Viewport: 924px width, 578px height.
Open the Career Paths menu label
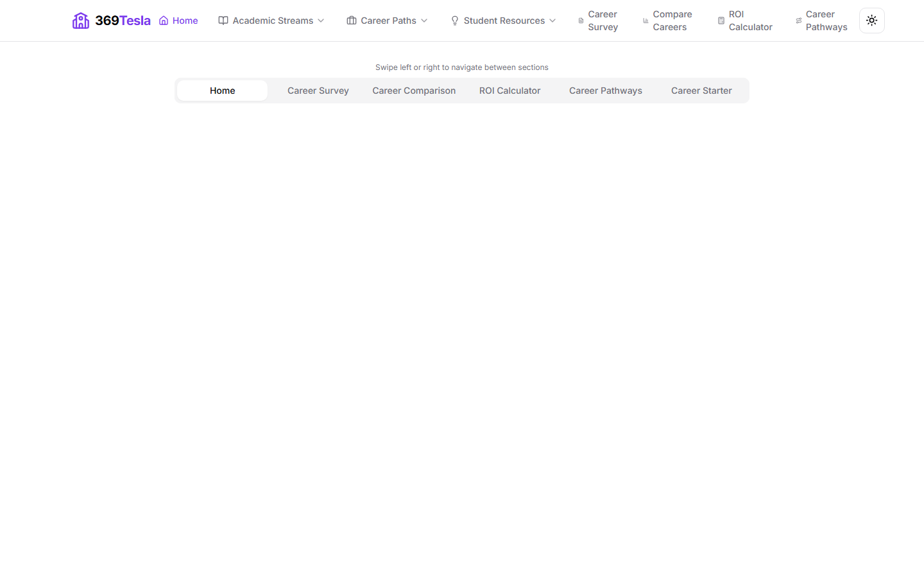pos(388,21)
